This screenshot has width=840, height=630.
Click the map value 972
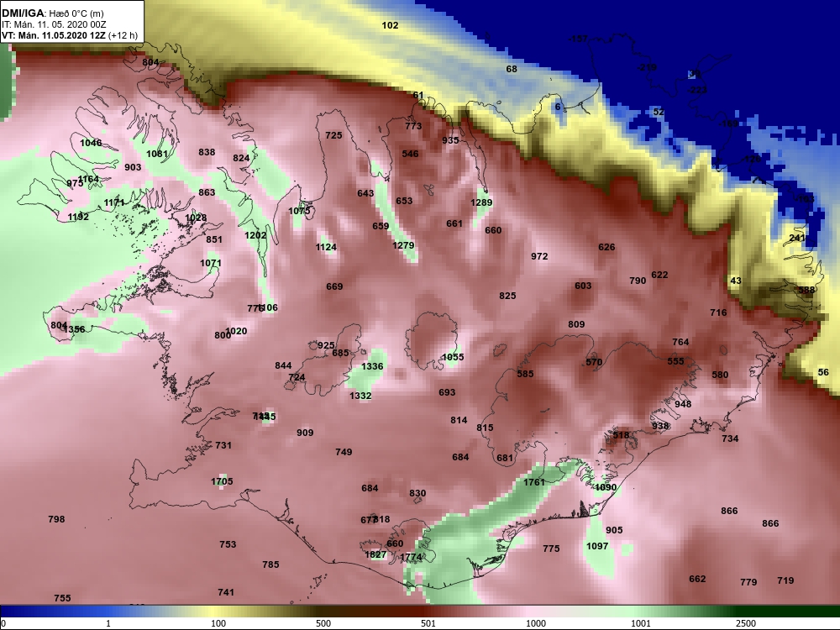click(x=539, y=256)
